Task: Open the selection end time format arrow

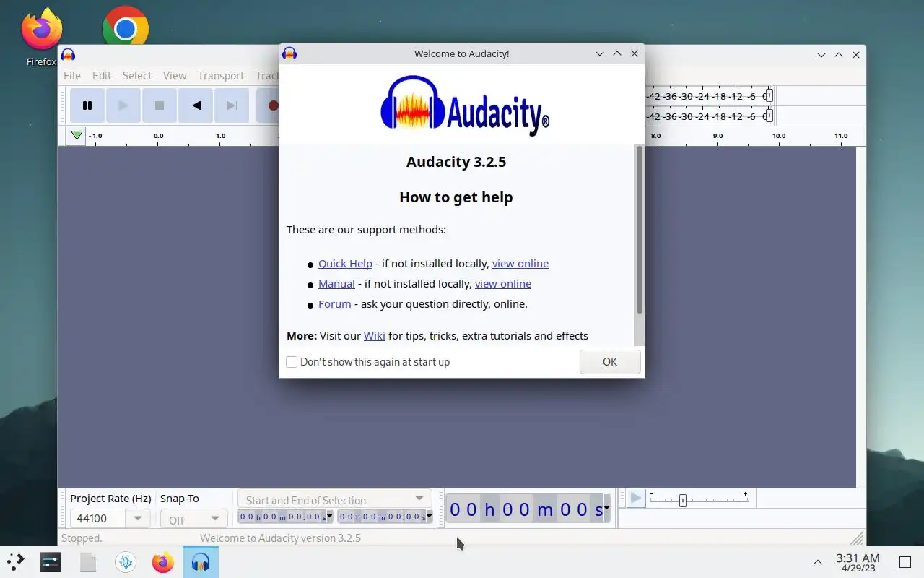Action: [x=430, y=517]
